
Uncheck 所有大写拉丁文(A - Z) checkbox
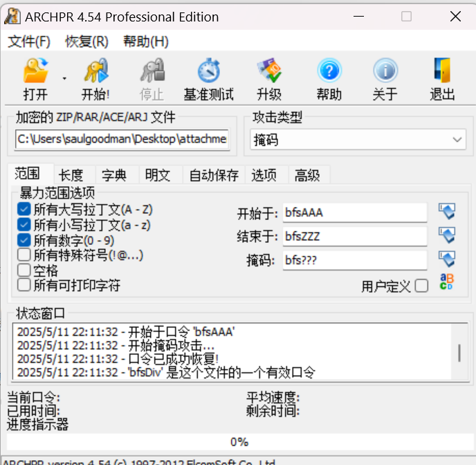tap(24, 209)
